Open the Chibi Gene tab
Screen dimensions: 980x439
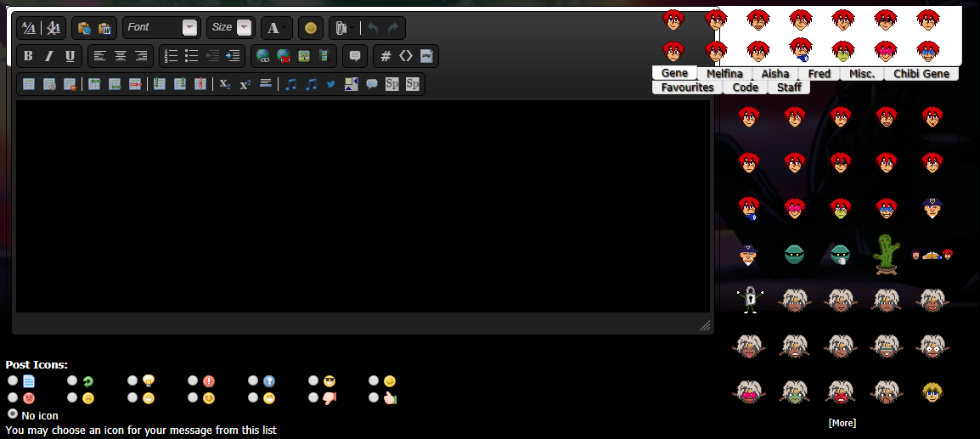coord(921,74)
